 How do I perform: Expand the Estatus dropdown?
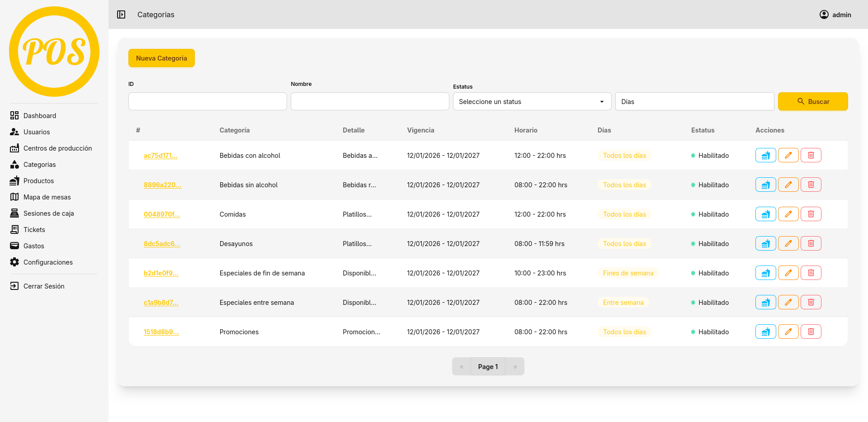(532, 101)
